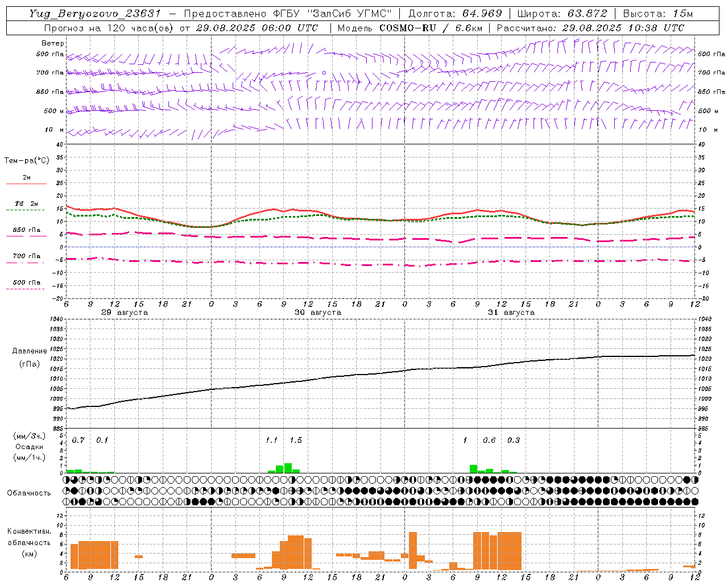Click the Конвективн. convective cloud label
The width and height of the screenshot is (728, 582).
pyautogui.click(x=30, y=531)
